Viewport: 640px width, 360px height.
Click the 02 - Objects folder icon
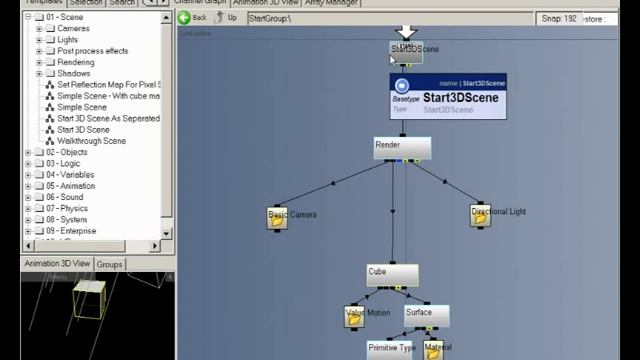[x=39, y=152]
